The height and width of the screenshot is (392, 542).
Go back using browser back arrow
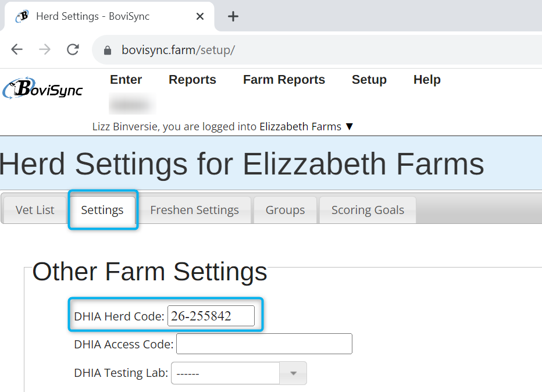click(17, 50)
